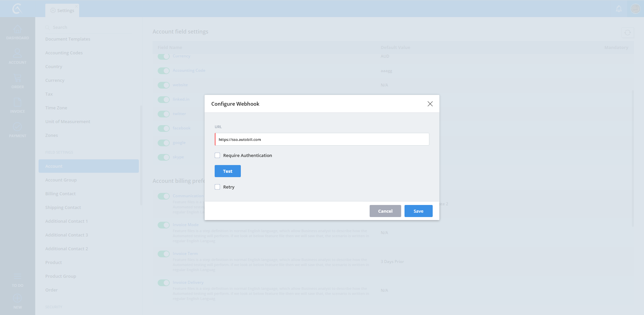Open the Payment checkmark icon
644x315 pixels.
coord(17,127)
